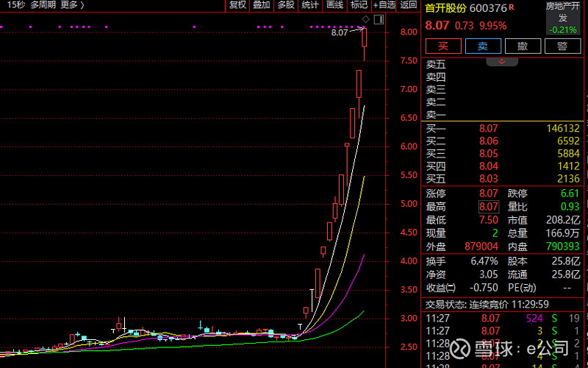The image size is (588, 368).
Task: Click the red 买 buy button
Action: [x=442, y=46]
